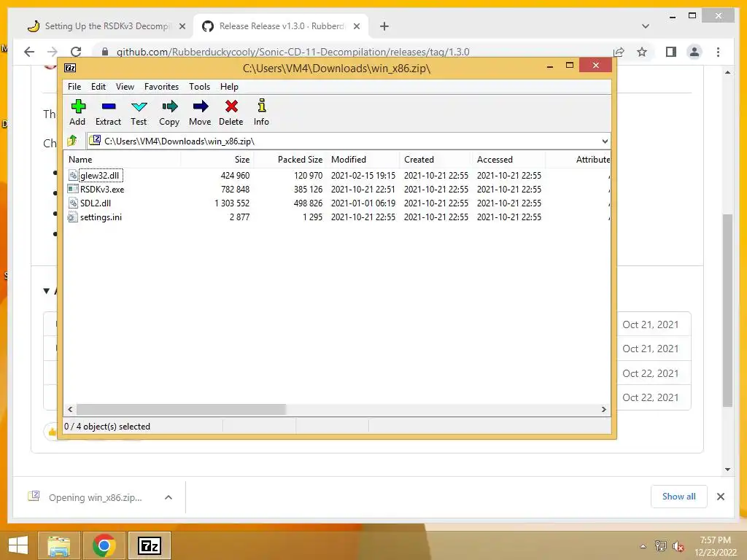The height and width of the screenshot is (560, 747).
Task: Sort by Accessed column
Action: tap(508, 160)
